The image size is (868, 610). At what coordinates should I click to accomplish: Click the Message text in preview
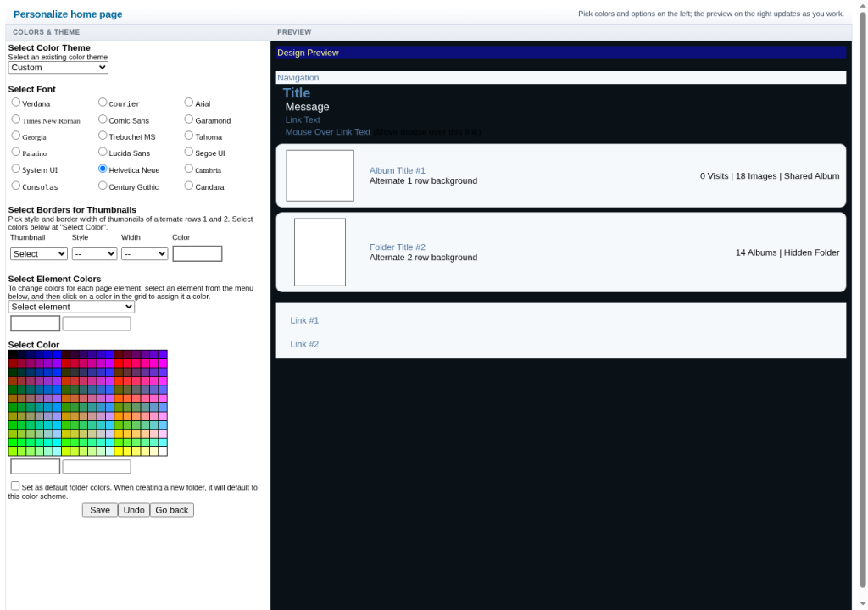tap(307, 107)
